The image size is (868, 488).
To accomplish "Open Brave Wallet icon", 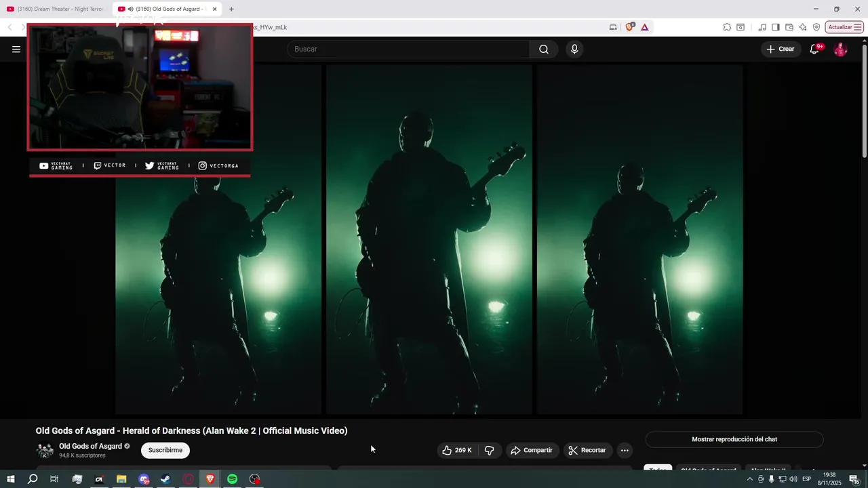I will tap(789, 27).
